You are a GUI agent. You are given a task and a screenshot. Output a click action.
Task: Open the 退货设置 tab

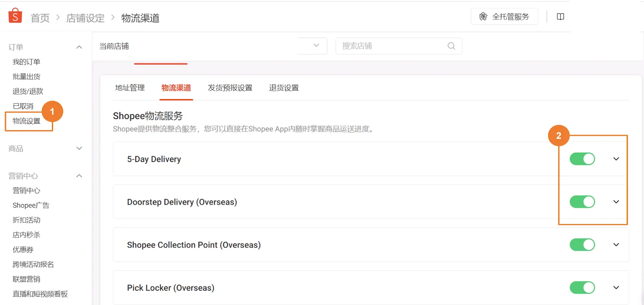284,88
